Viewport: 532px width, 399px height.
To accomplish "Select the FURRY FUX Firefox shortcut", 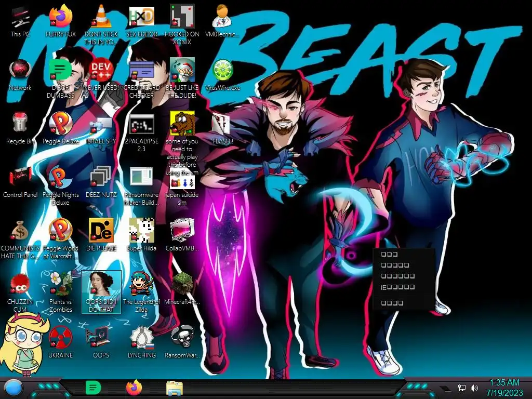I will coord(60,21).
